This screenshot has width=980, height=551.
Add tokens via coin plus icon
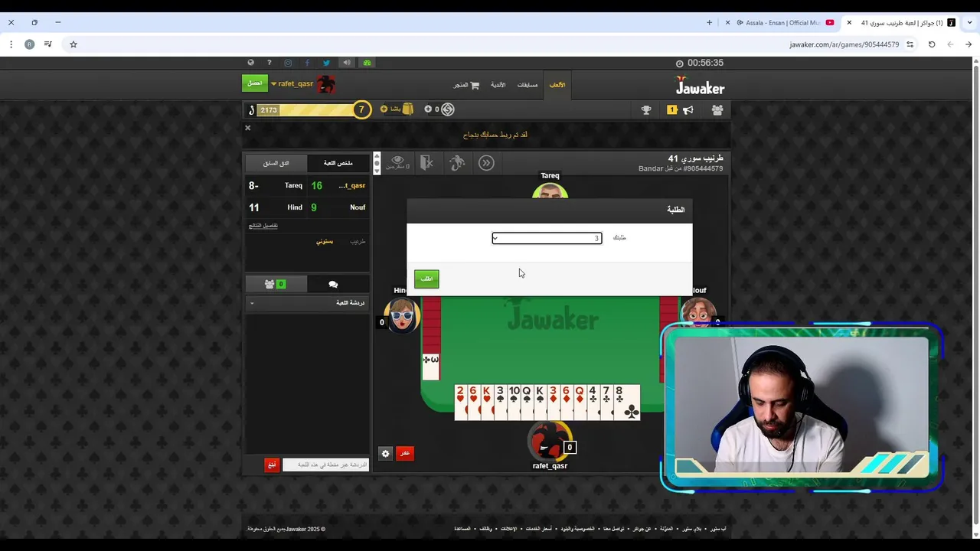pyautogui.click(x=428, y=109)
